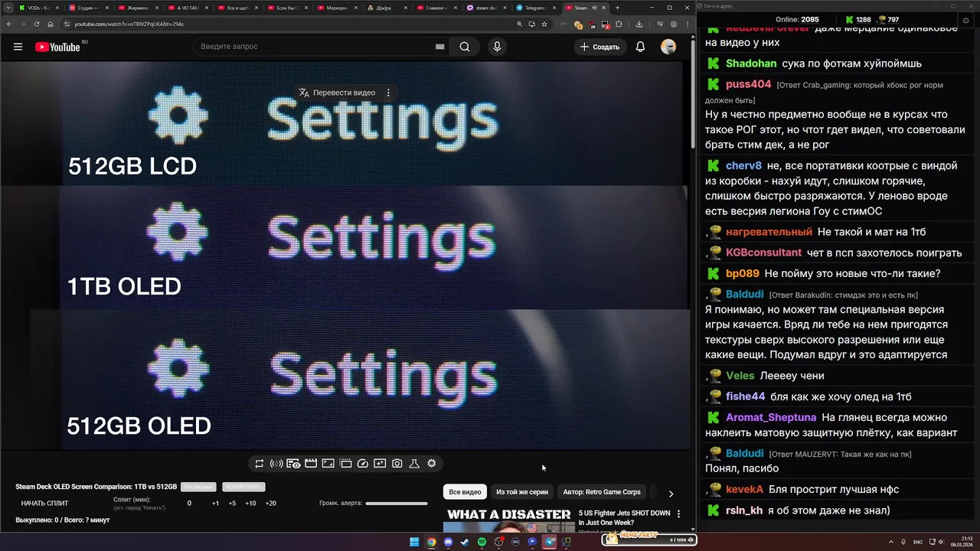Click the КОПИРОВАТЬ button next to title
Image resolution: width=980 pixels, height=551 pixels.
(243, 487)
